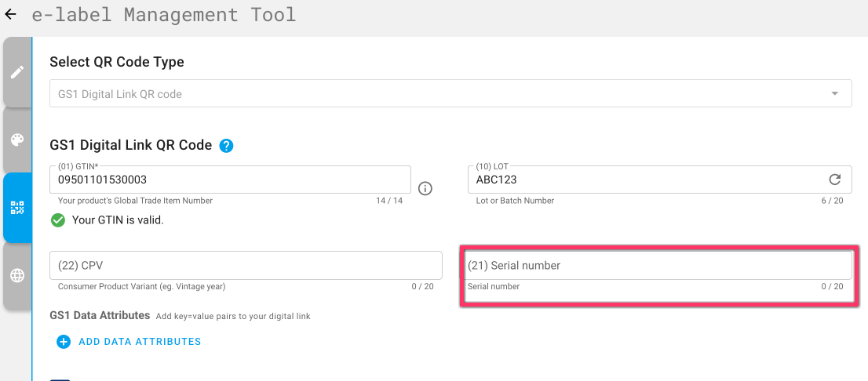
Task: Open the pencil edit sidebar tab
Action: 17,72
